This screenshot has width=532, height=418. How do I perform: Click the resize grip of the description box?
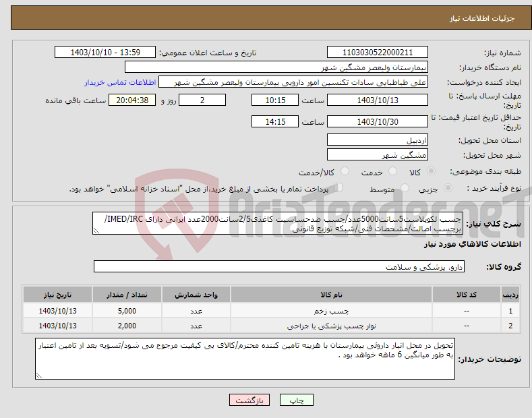coord(96,231)
